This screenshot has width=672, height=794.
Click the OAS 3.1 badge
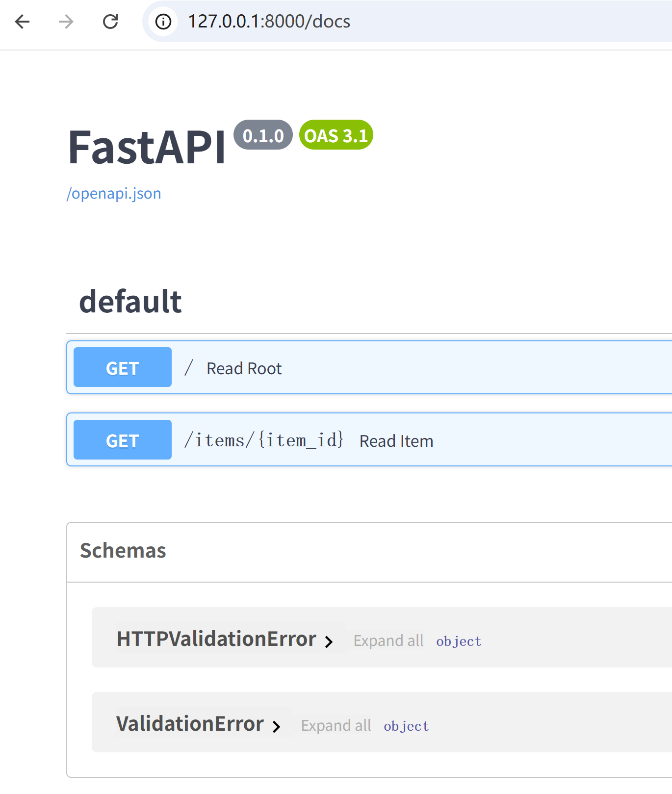coord(336,135)
